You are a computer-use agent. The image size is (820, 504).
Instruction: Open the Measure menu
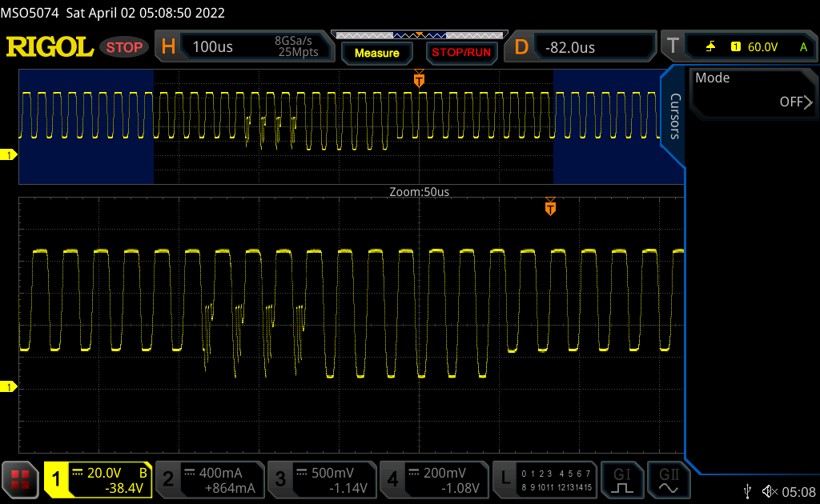coord(376,53)
